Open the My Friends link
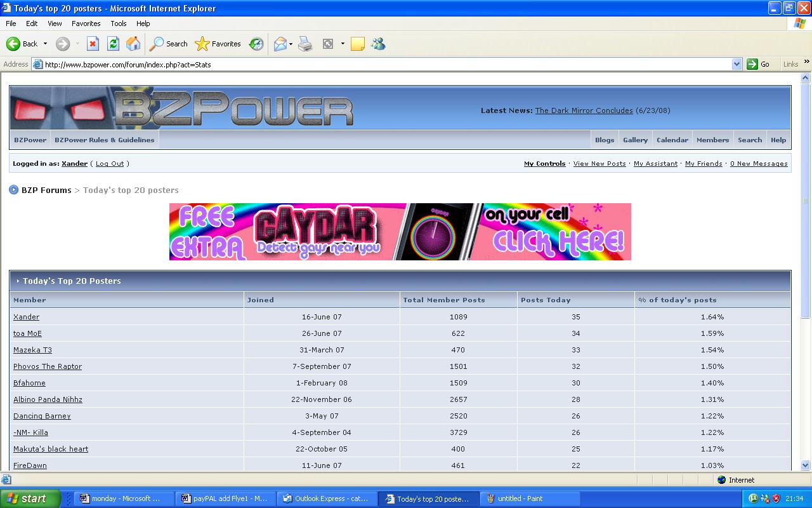This screenshot has height=508, width=812. click(x=704, y=163)
